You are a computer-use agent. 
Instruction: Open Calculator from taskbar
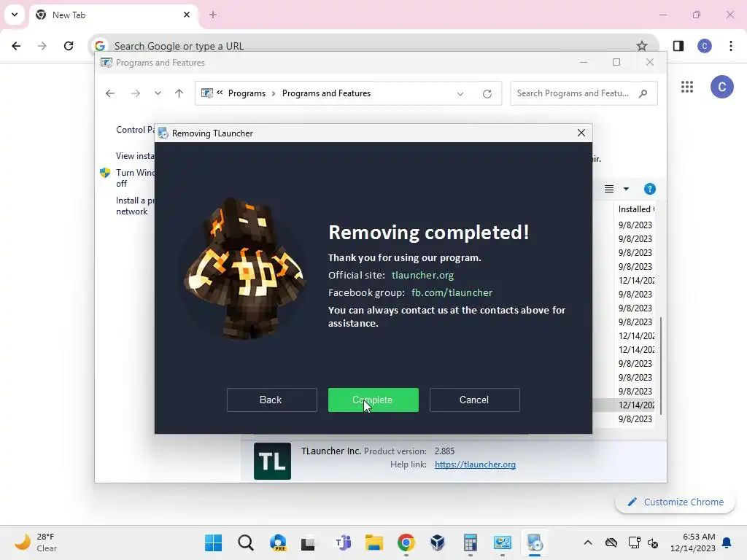click(471, 542)
